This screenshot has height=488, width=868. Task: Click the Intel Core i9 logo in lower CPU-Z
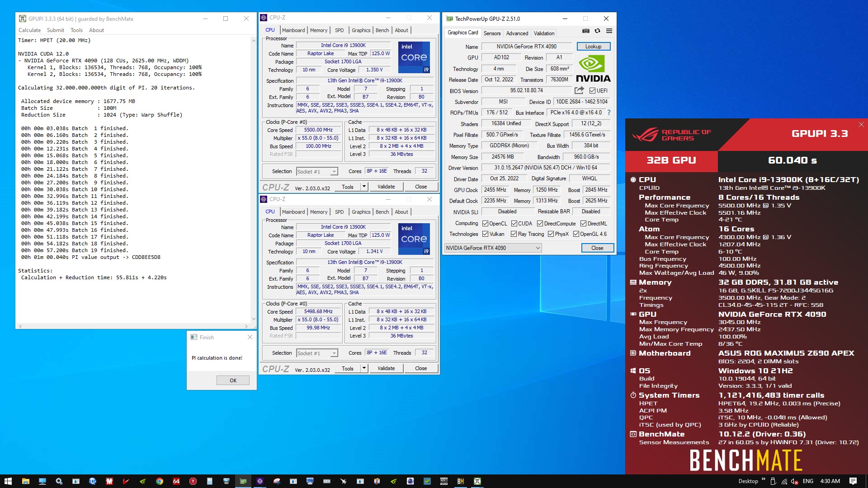pyautogui.click(x=414, y=239)
